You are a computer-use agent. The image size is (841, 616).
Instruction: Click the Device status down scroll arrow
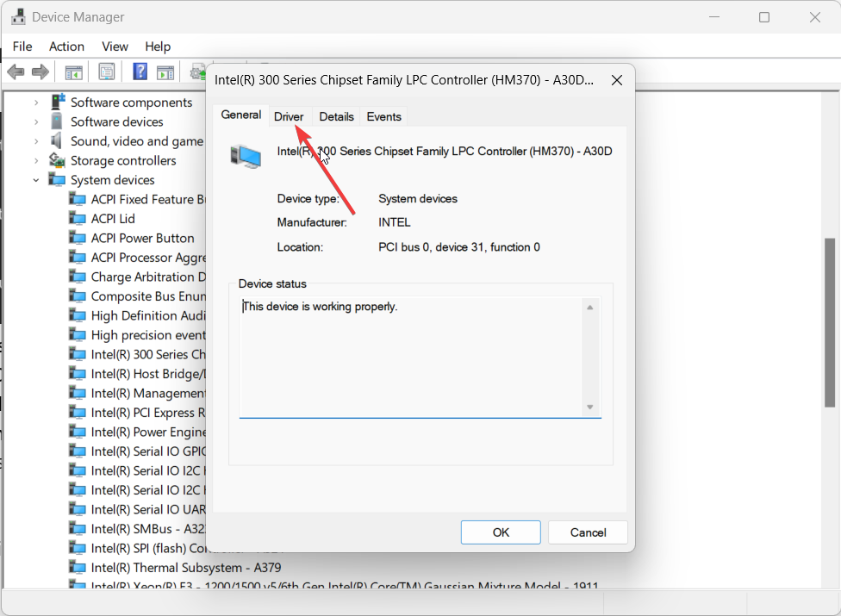[x=590, y=407]
